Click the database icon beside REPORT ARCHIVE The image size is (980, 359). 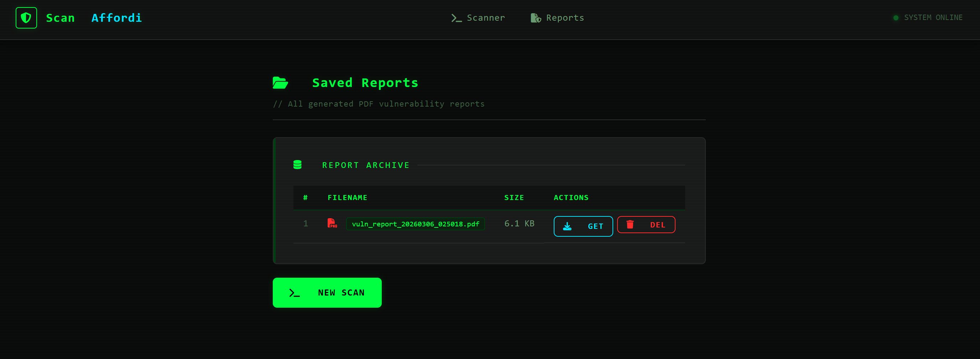[x=298, y=164]
